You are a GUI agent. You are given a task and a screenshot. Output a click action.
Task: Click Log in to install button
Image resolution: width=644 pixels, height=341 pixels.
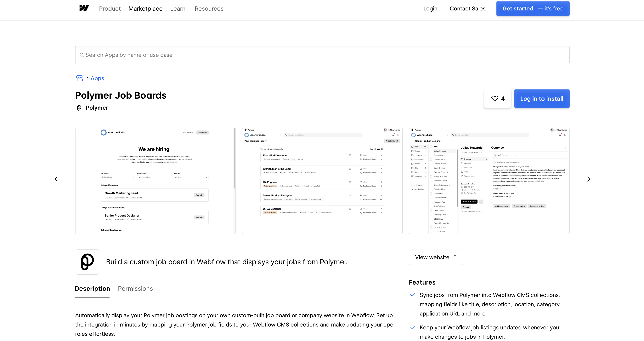coord(542,99)
